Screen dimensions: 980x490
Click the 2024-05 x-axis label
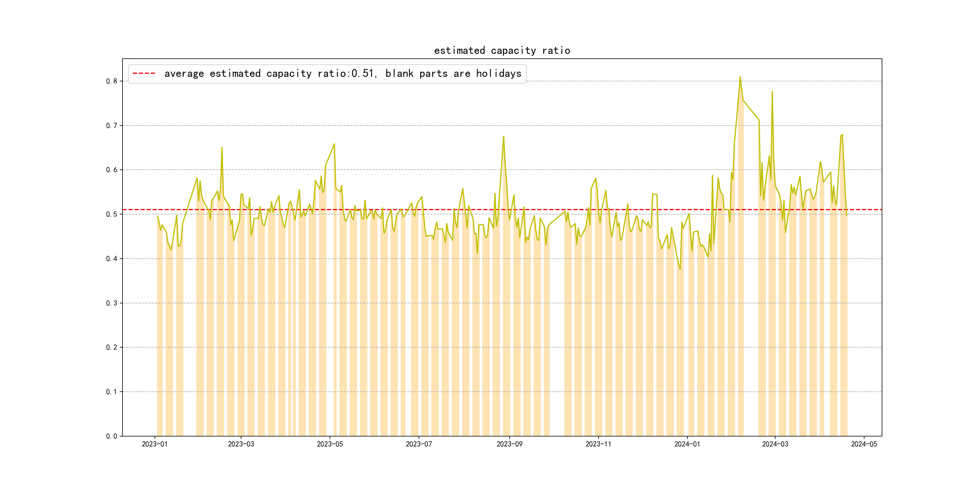(864, 444)
